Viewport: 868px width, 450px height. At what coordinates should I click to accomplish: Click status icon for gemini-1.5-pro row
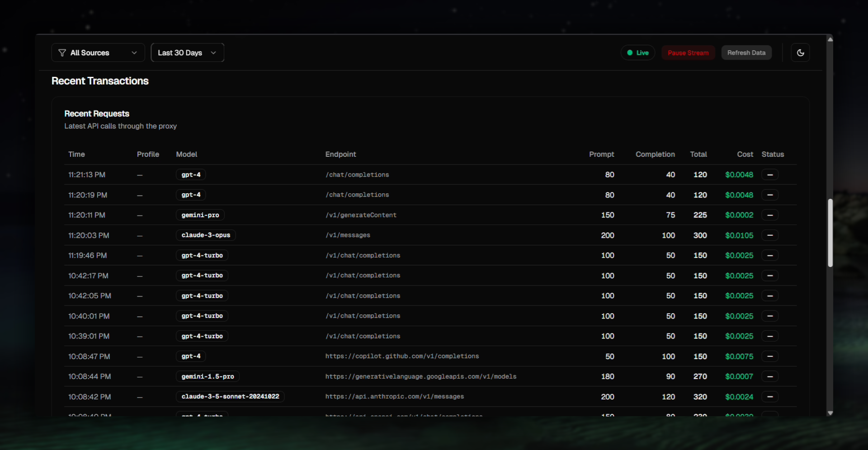point(769,376)
